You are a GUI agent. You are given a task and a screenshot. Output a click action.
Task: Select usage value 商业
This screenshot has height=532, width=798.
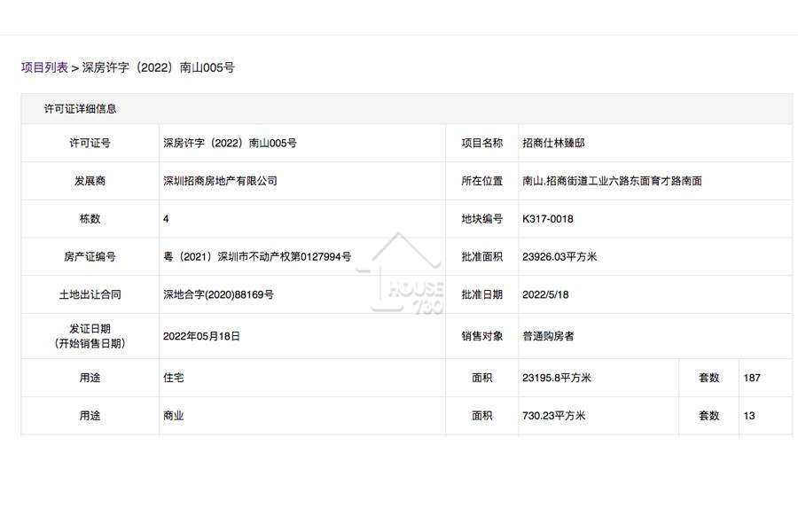174,416
